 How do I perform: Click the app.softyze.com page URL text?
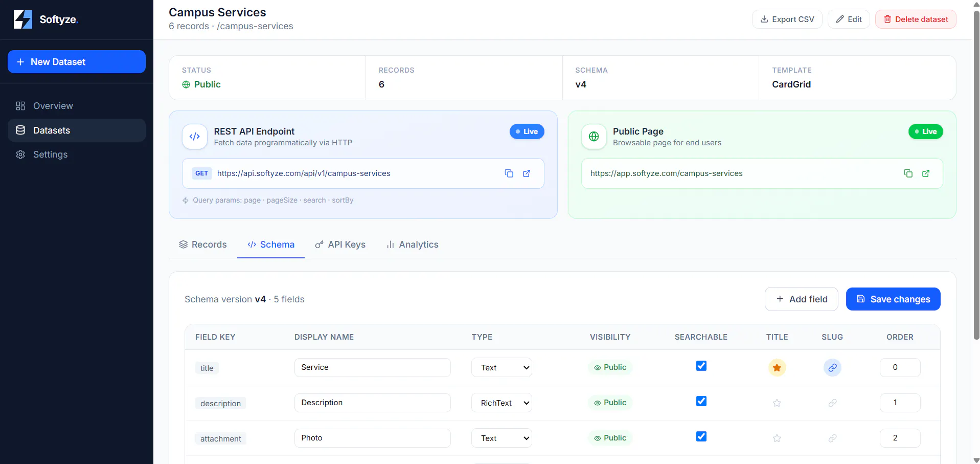pos(667,173)
